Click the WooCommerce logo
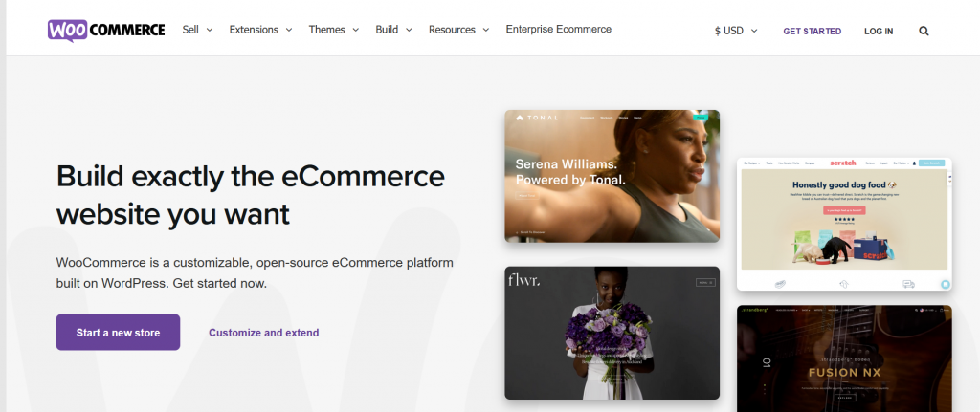The width and height of the screenshot is (980, 412). [106, 30]
